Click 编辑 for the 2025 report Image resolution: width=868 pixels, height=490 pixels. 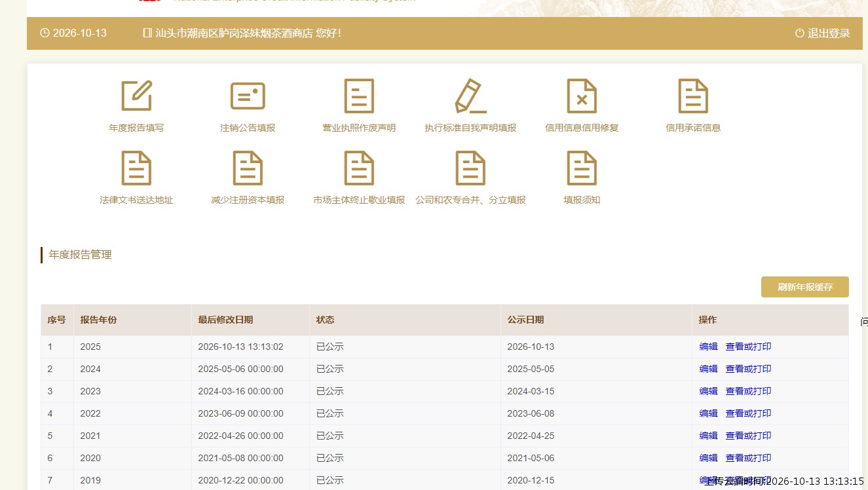coord(708,347)
